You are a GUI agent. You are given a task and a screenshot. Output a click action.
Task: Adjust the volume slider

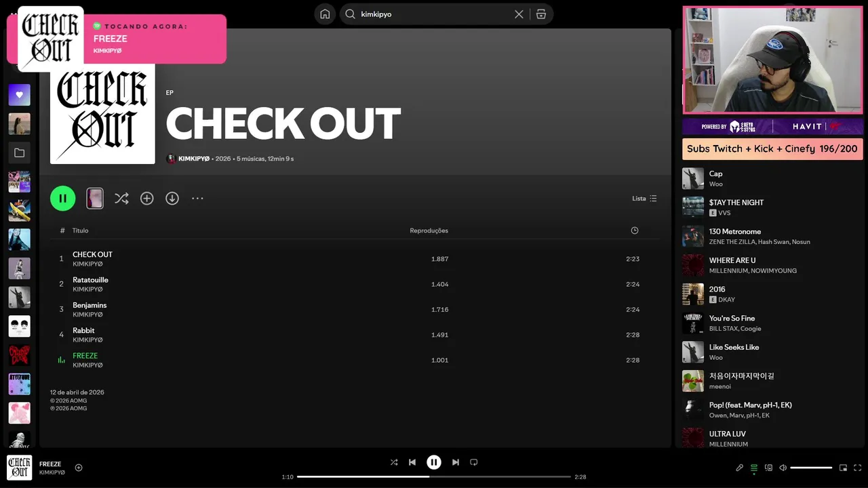point(811,468)
